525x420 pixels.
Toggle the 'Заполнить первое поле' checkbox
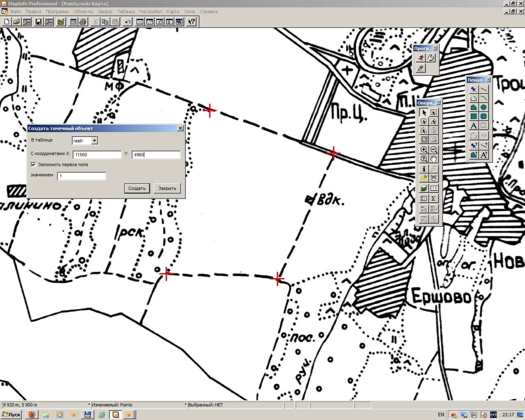click(34, 164)
